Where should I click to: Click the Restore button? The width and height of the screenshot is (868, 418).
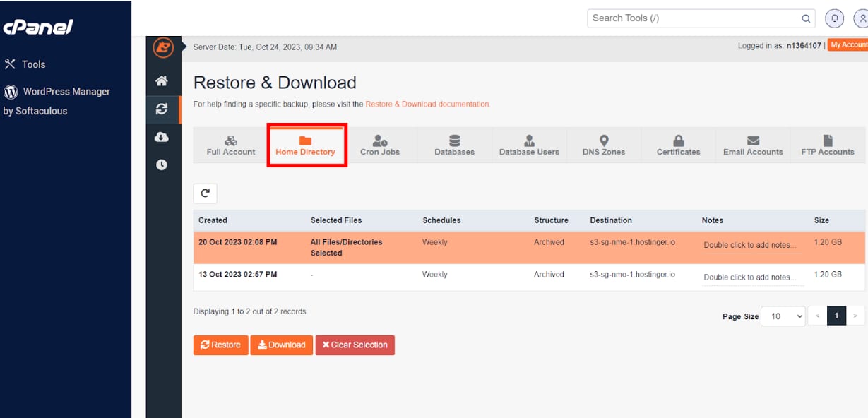(x=220, y=345)
